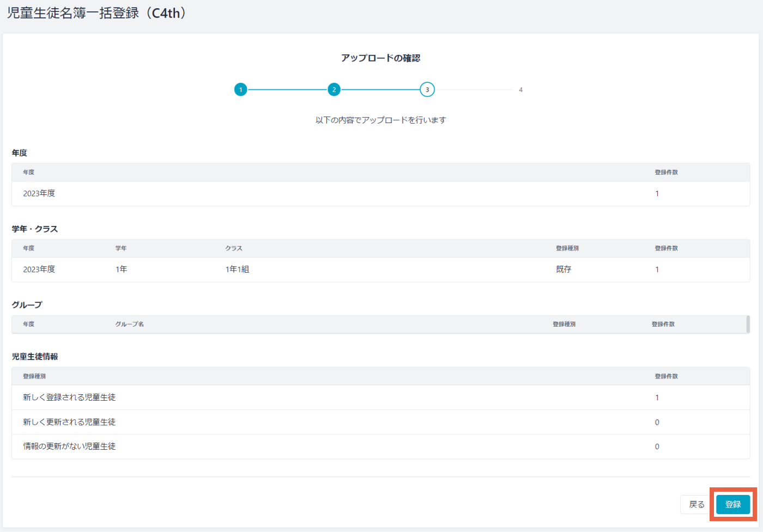Viewport: 763px width, 532px height.
Task: Select step 4 in the progress indicator
Action: pos(520,90)
